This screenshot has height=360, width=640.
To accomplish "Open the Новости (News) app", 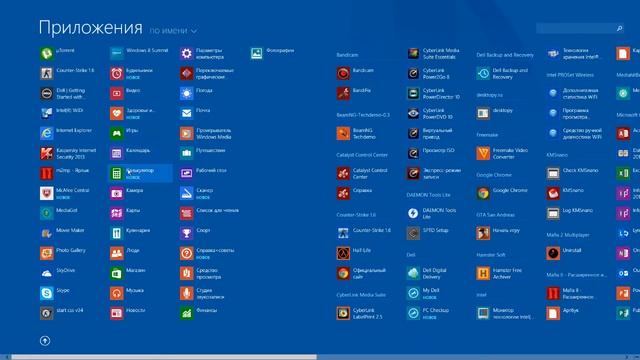I will point(128,313).
